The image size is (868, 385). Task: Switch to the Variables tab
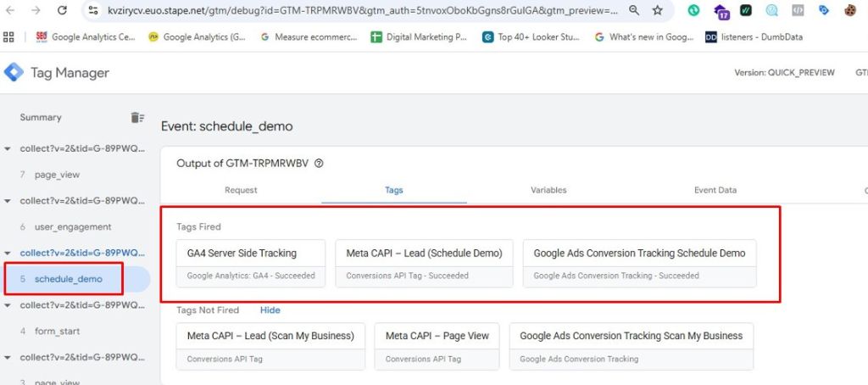pyautogui.click(x=548, y=190)
